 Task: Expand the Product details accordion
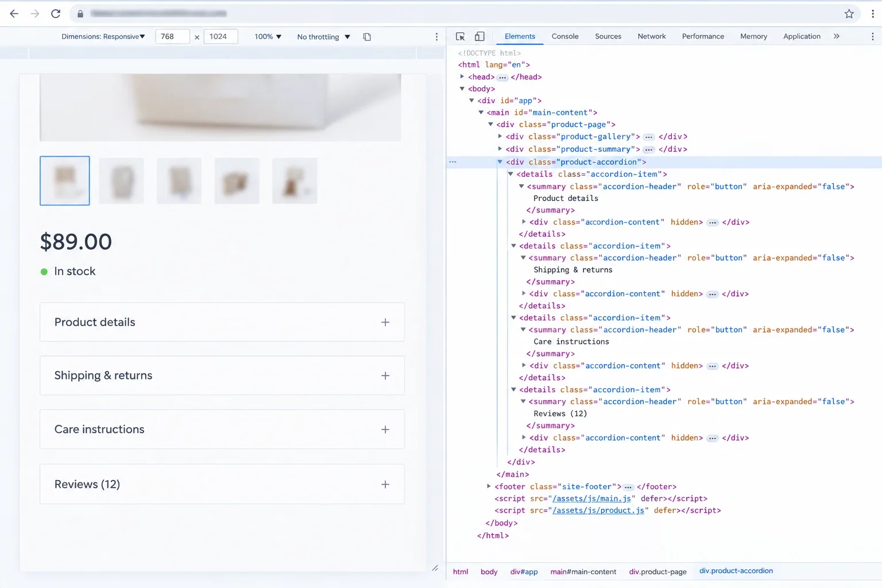(x=222, y=322)
